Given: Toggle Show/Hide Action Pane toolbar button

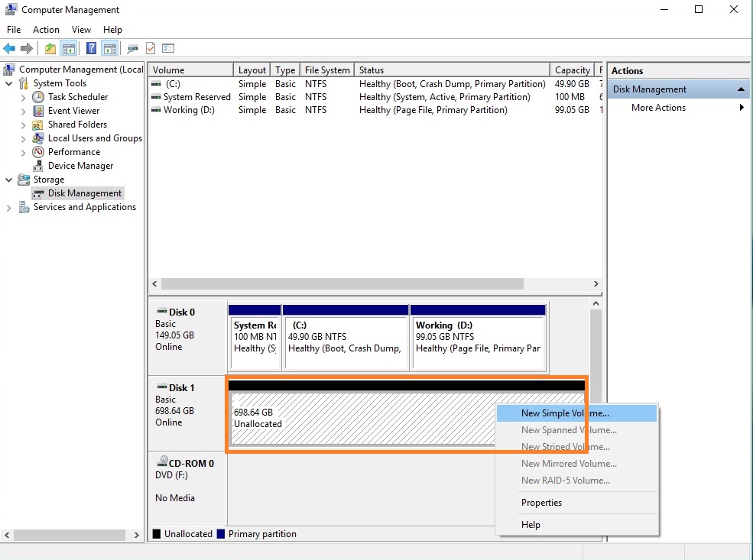Looking at the screenshot, I should click(110, 48).
